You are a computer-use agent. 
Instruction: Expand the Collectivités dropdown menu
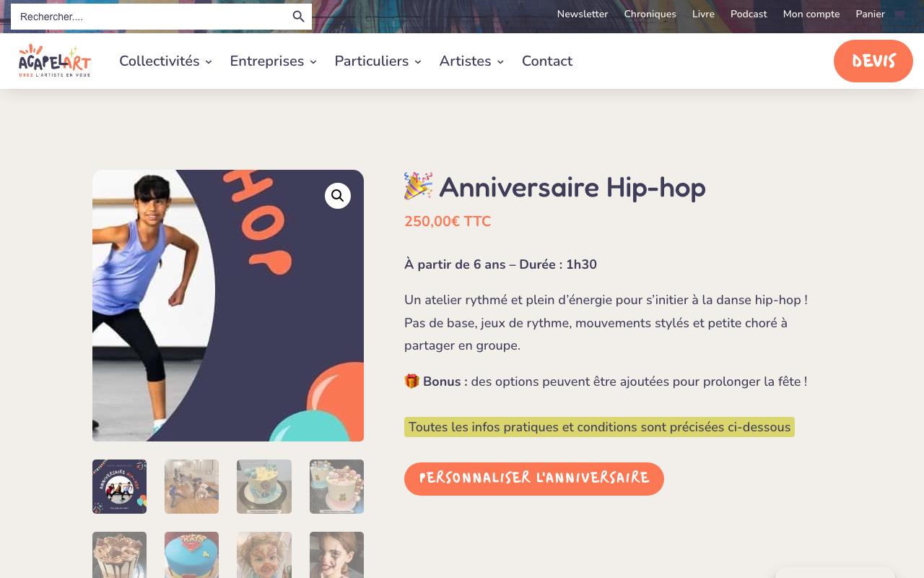coord(165,61)
